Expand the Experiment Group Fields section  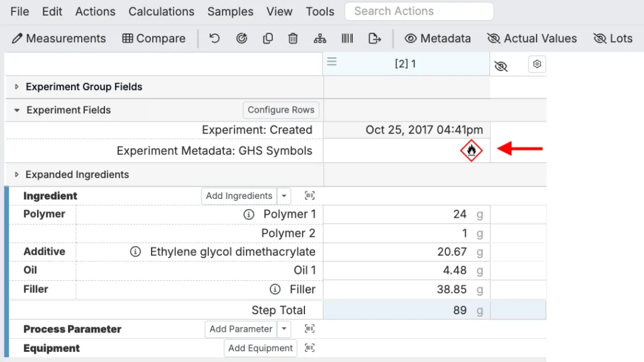[x=17, y=87]
